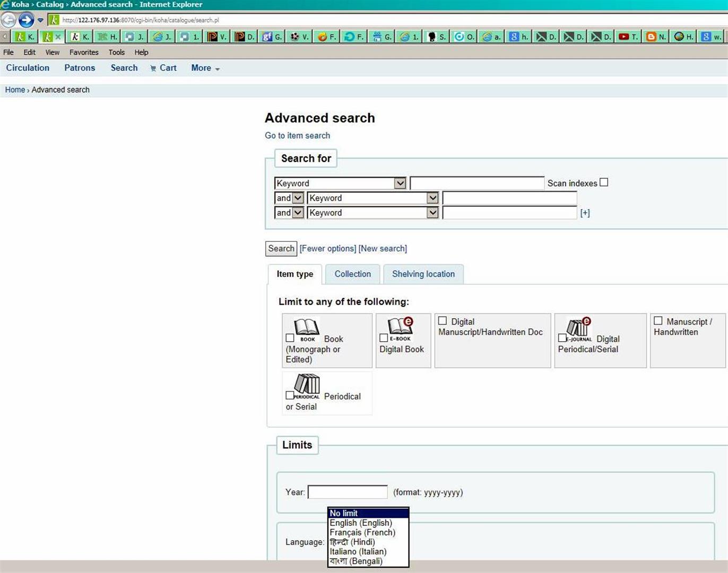
Task: Open the gf icon tab labeled G.
Action: point(272,37)
